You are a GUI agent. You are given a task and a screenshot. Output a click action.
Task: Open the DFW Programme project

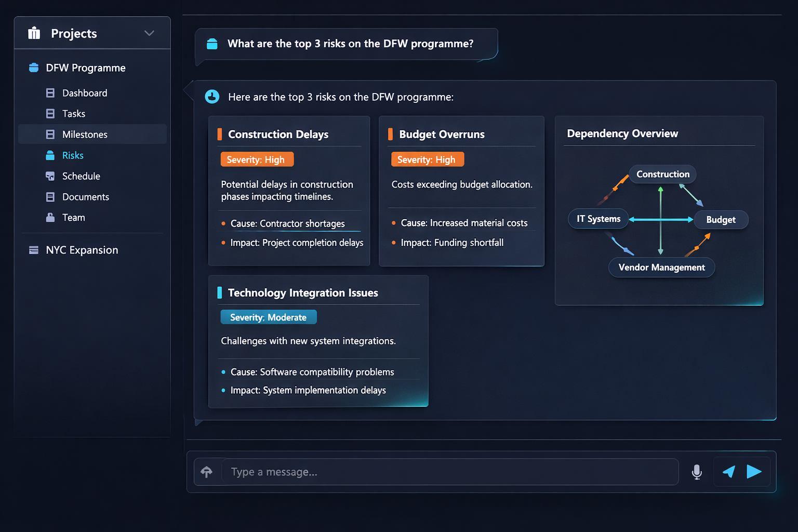(86, 68)
